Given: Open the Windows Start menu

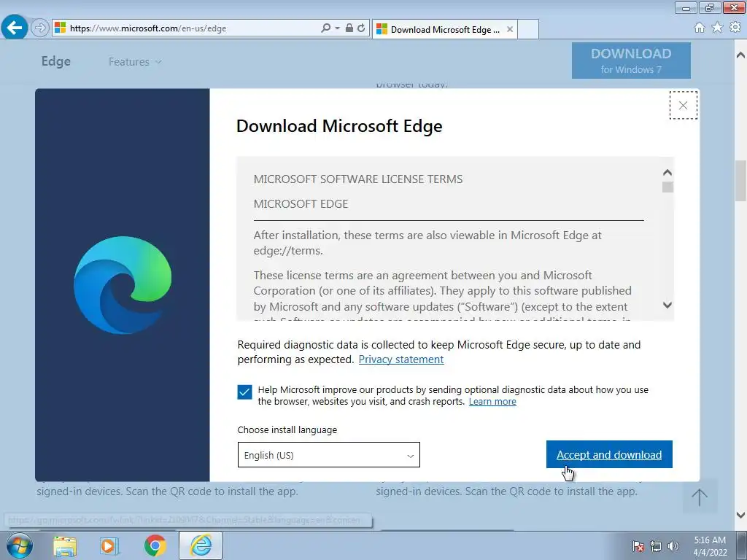Looking at the screenshot, I should (20, 545).
